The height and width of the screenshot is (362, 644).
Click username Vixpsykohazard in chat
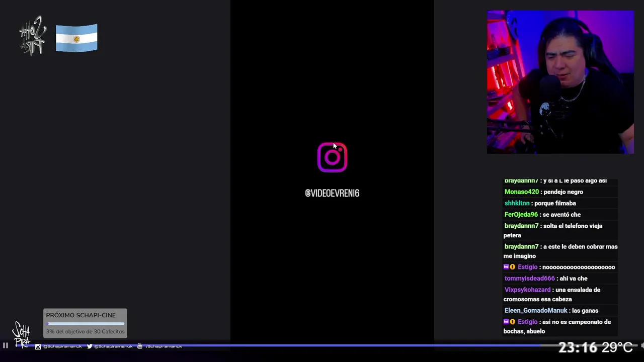point(527,290)
